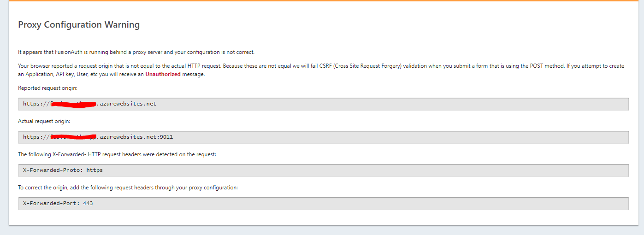Click the orange bar atop the warning panel
The height and width of the screenshot is (235, 644).
pos(322,1)
